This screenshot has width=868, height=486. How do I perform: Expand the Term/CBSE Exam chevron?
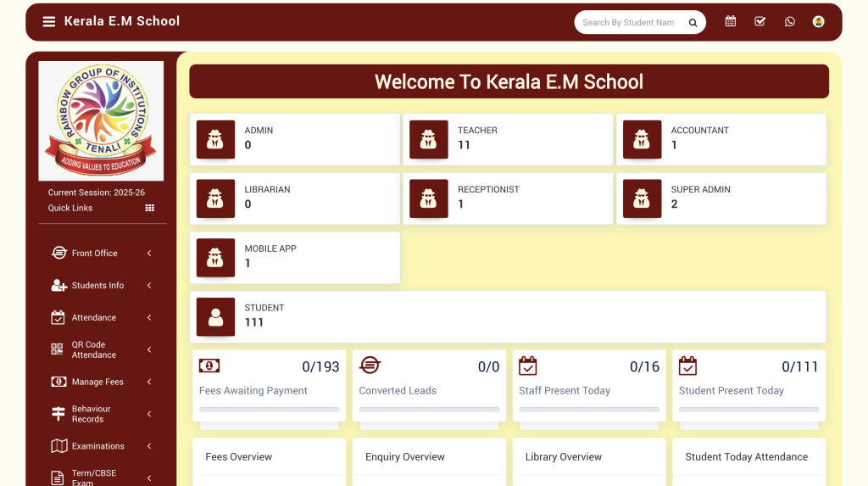pyautogui.click(x=149, y=478)
